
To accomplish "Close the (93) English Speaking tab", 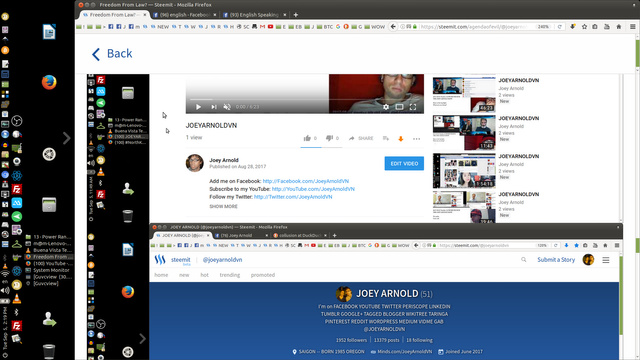I will tap(285, 15).
